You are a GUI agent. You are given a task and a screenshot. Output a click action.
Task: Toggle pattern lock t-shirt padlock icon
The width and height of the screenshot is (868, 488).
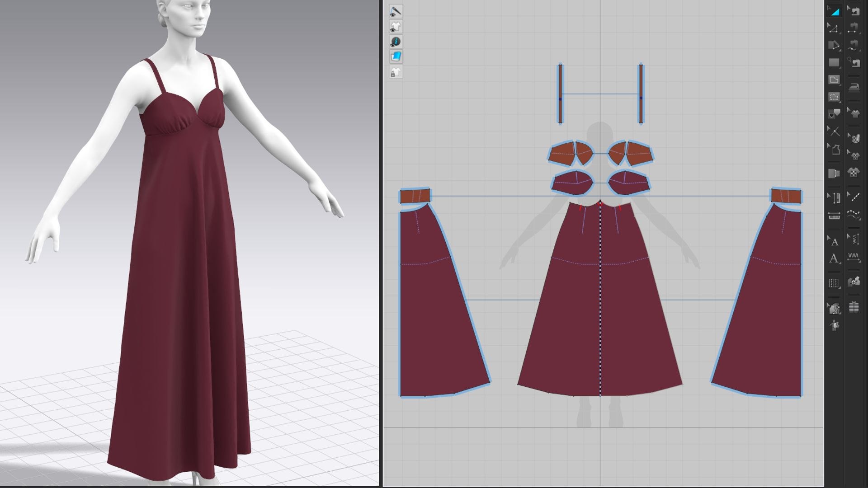[x=396, y=72]
